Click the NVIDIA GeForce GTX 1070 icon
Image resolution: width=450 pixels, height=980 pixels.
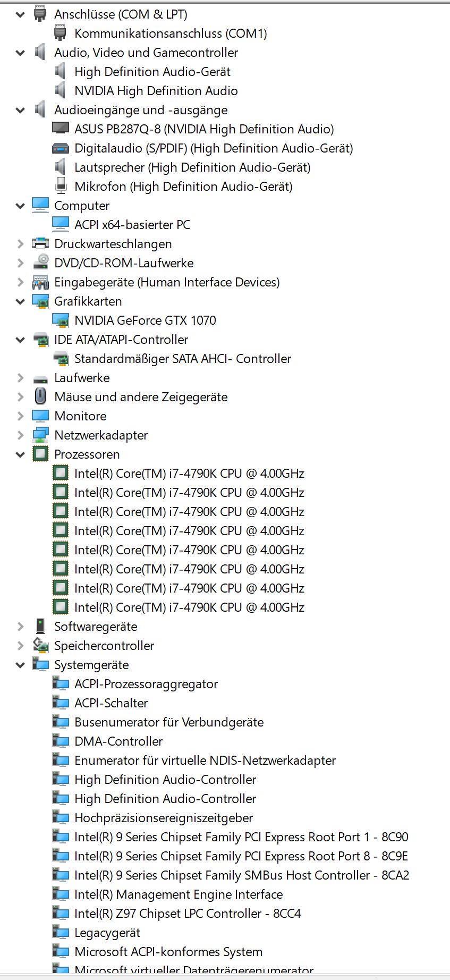(x=61, y=320)
